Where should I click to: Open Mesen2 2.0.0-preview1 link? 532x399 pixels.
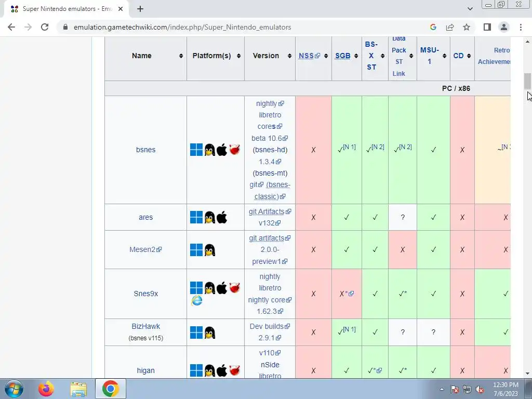pyautogui.click(x=270, y=256)
